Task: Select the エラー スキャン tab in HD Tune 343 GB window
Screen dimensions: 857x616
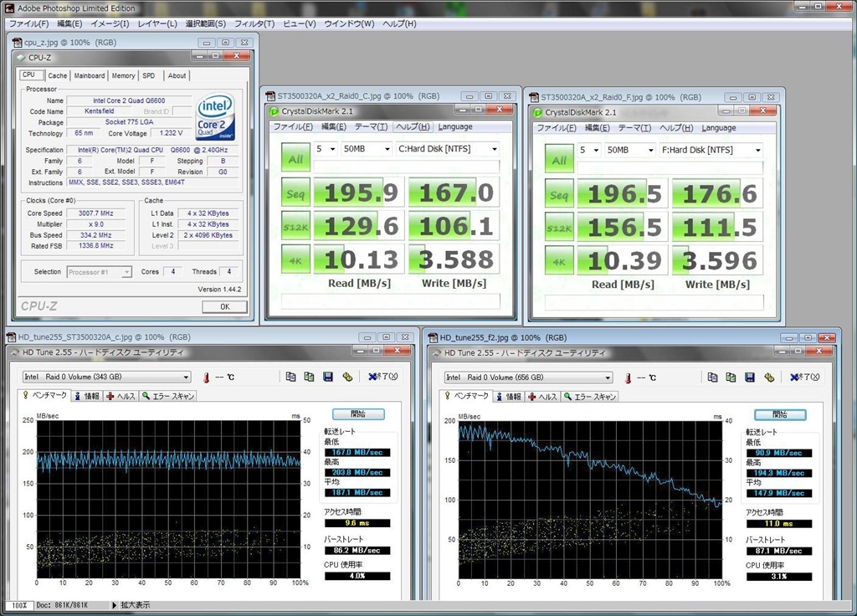Action: (x=168, y=397)
